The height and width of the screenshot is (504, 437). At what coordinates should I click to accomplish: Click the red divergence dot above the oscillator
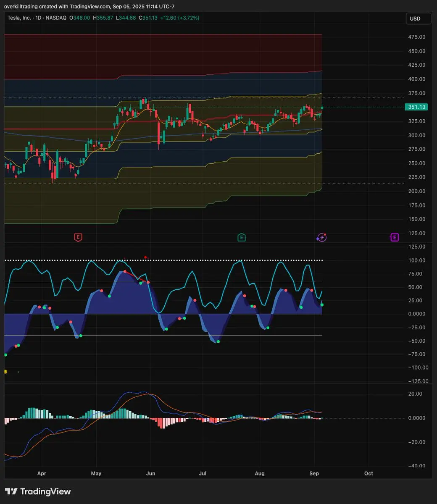pyautogui.click(x=145, y=257)
